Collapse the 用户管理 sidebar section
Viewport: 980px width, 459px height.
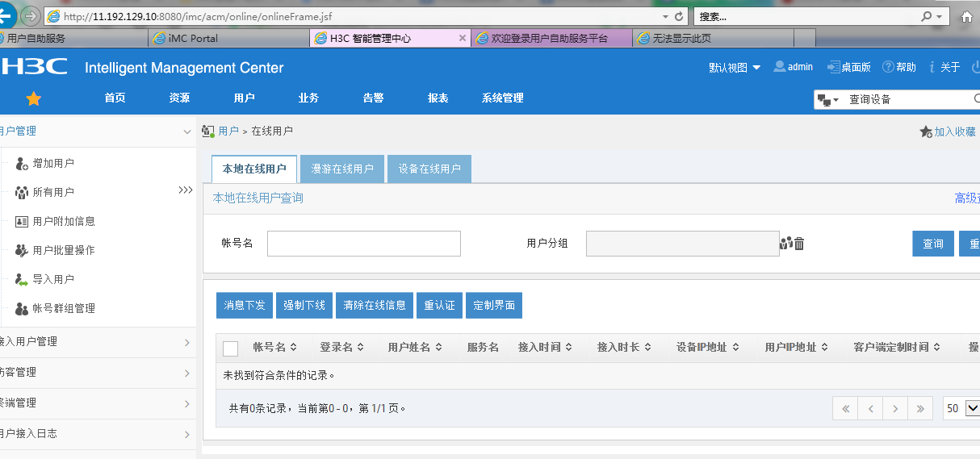pyautogui.click(x=187, y=131)
